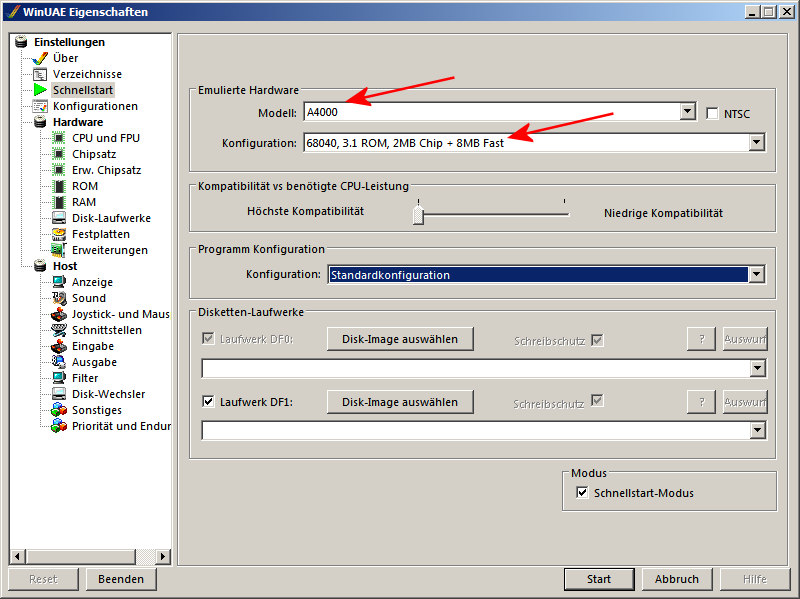Click the Sound speaker icon
Image resolution: width=800 pixels, height=599 pixels.
(x=59, y=298)
